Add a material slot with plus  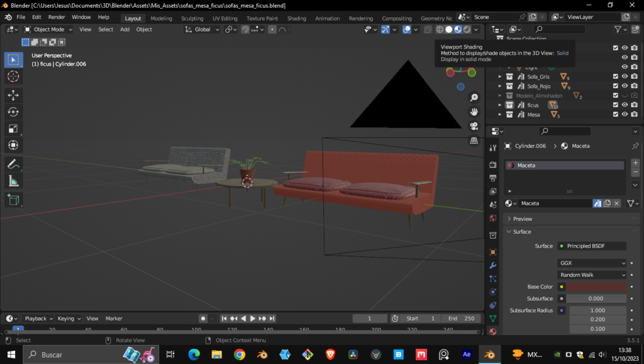coord(635,163)
